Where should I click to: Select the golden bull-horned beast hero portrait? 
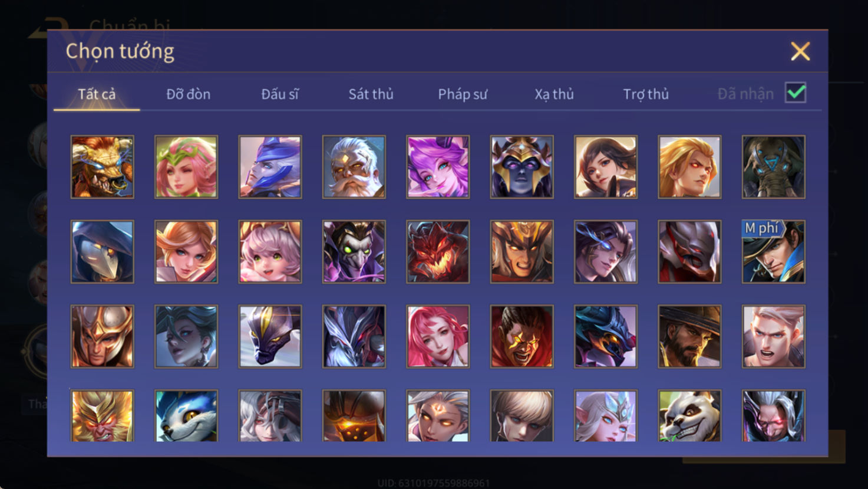pos(103,167)
